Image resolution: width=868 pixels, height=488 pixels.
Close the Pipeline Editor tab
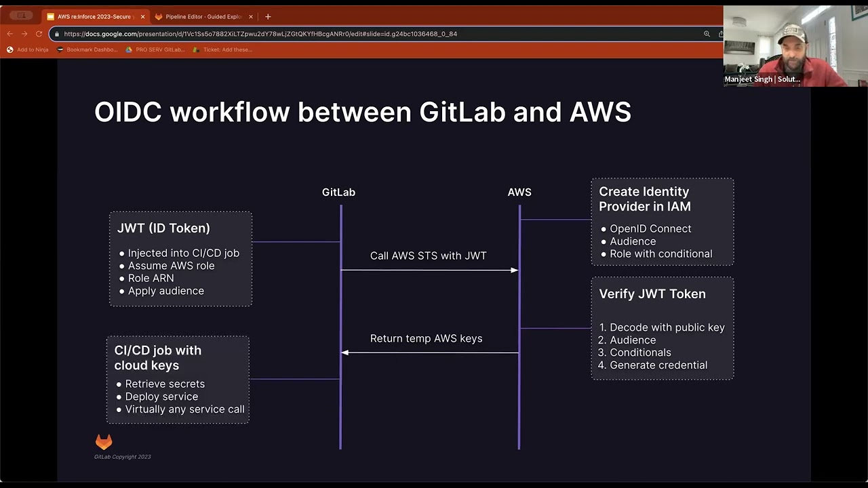point(251,16)
